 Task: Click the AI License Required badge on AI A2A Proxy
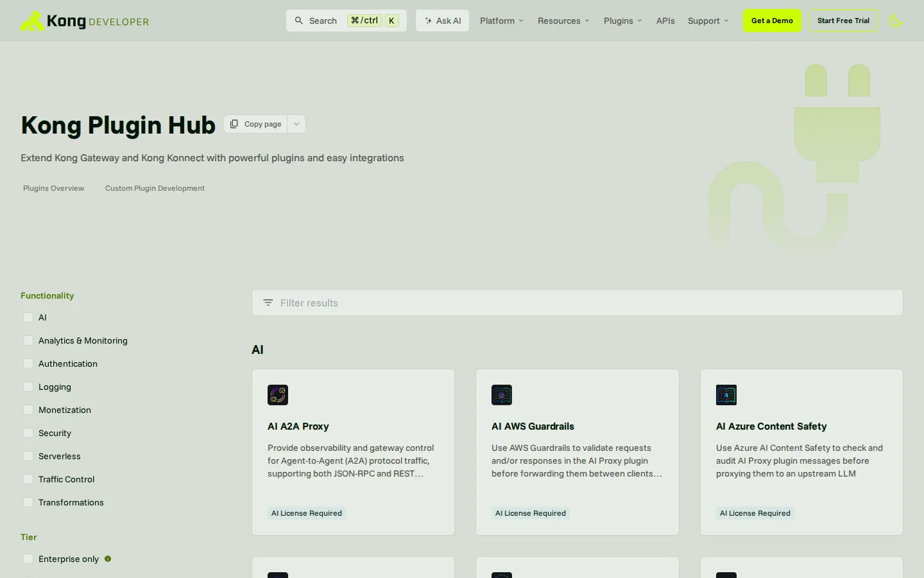click(x=307, y=513)
